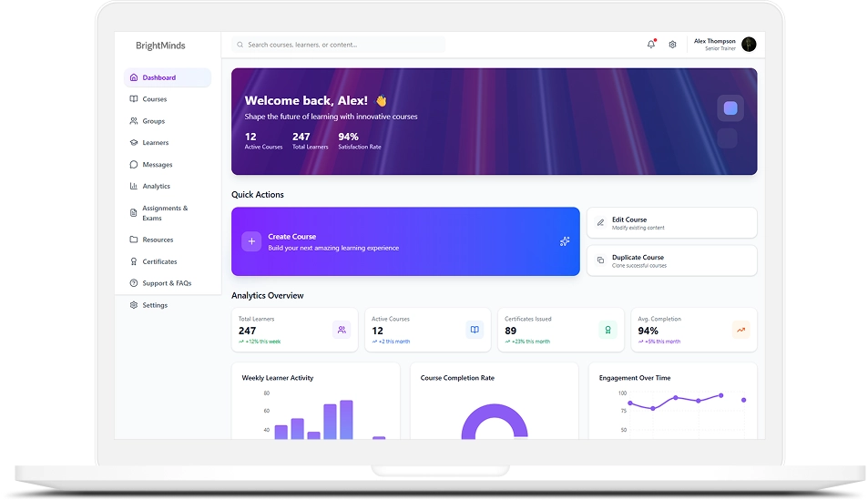Screen dimensions: 868x500
Task: Open Messages from the sidebar
Action: point(157,165)
